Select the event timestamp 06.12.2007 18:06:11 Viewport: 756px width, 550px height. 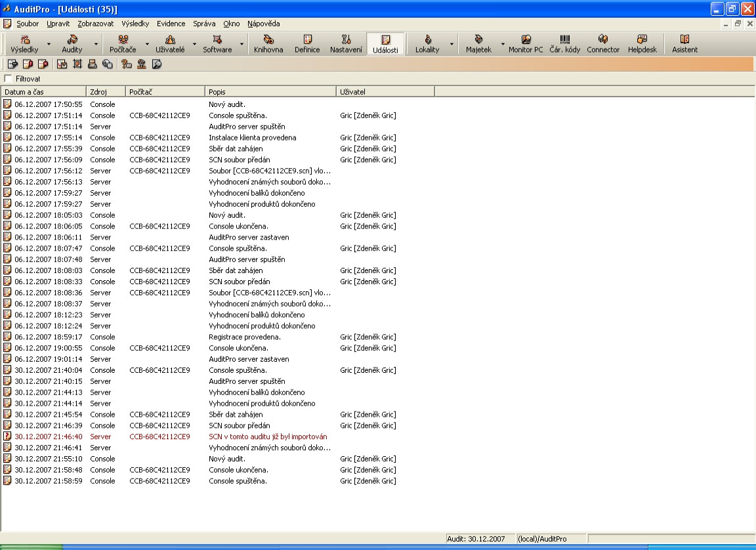coord(48,237)
